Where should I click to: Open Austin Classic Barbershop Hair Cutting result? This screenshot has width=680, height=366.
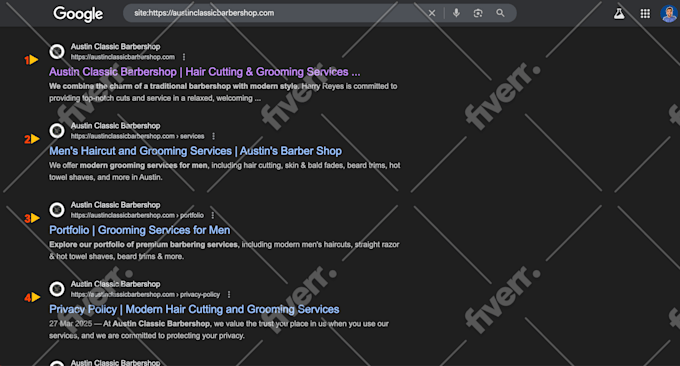tap(205, 72)
